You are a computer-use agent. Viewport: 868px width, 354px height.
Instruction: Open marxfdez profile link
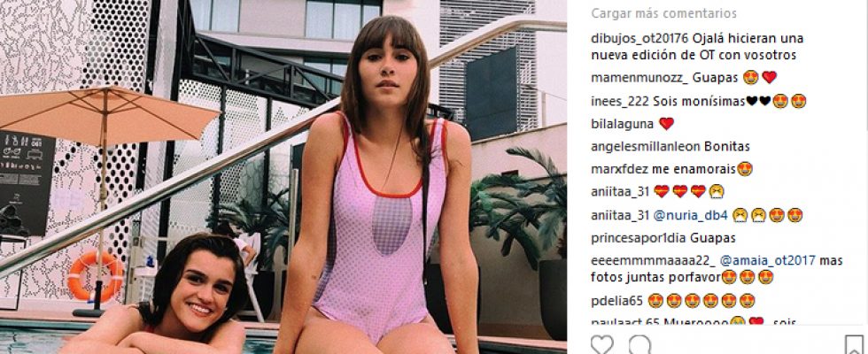click(x=616, y=169)
